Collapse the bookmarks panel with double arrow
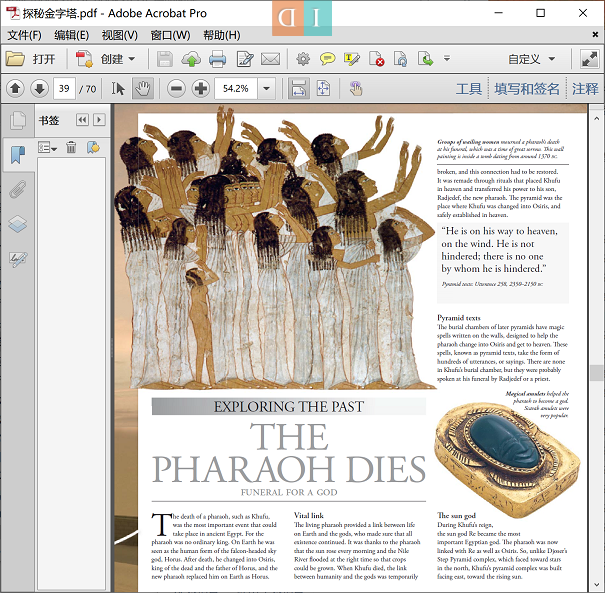 tap(82, 120)
